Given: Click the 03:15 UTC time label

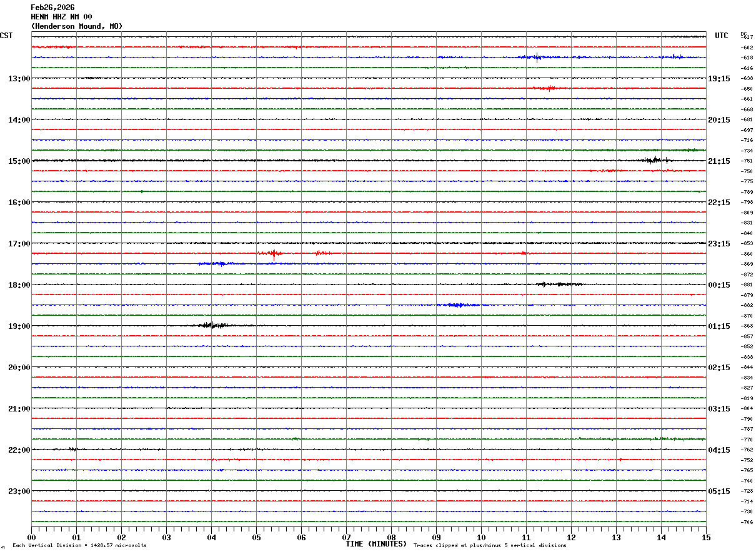Looking at the screenshot, I should tap(719, 409).
